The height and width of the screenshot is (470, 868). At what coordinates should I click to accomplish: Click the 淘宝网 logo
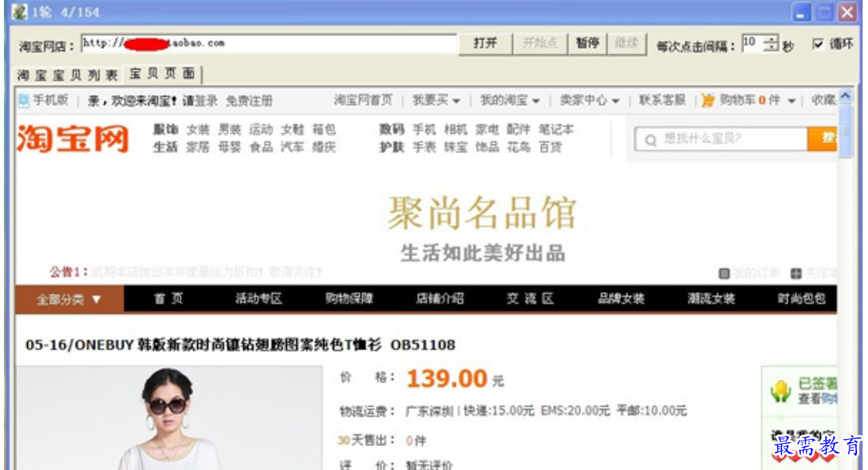(x=73, y=138)
